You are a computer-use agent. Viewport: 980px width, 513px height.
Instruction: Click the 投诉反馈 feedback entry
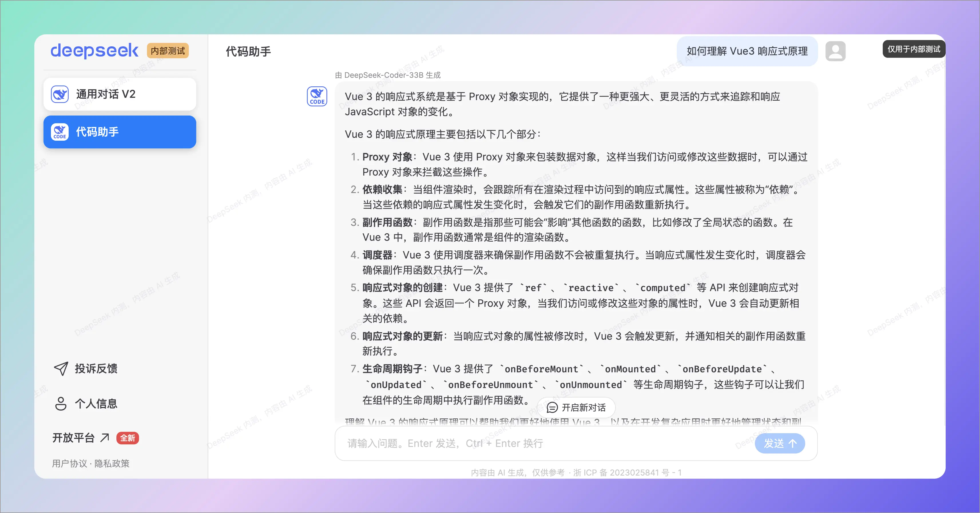coord(96,369)
